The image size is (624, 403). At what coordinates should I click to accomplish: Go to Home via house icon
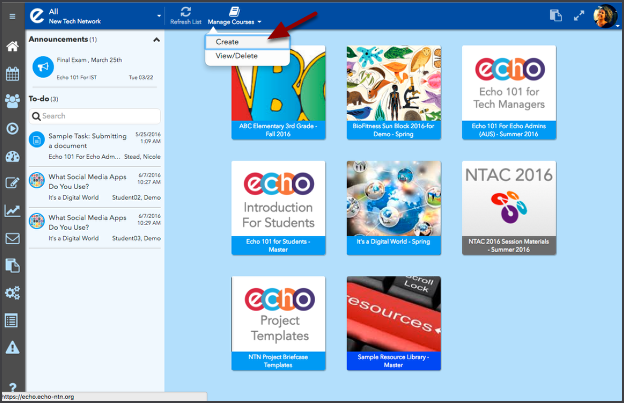coord(12,47)
